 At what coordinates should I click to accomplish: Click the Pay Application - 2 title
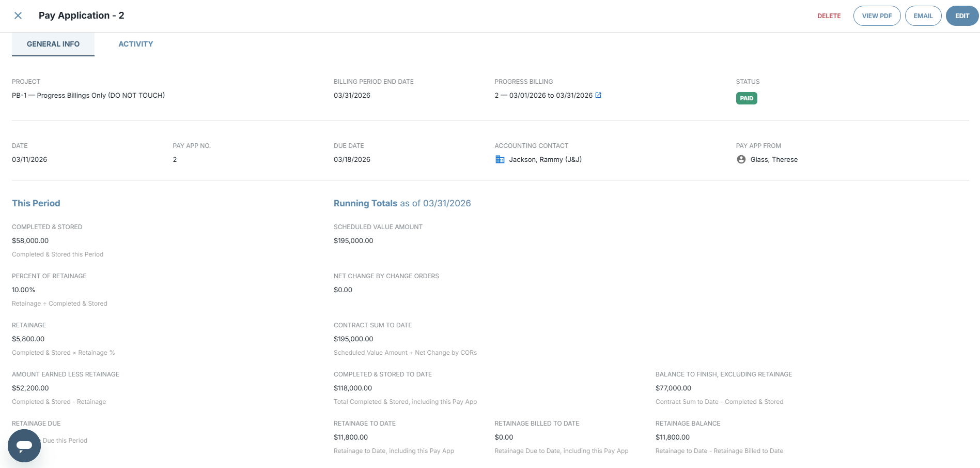click(x=82, y=16)
